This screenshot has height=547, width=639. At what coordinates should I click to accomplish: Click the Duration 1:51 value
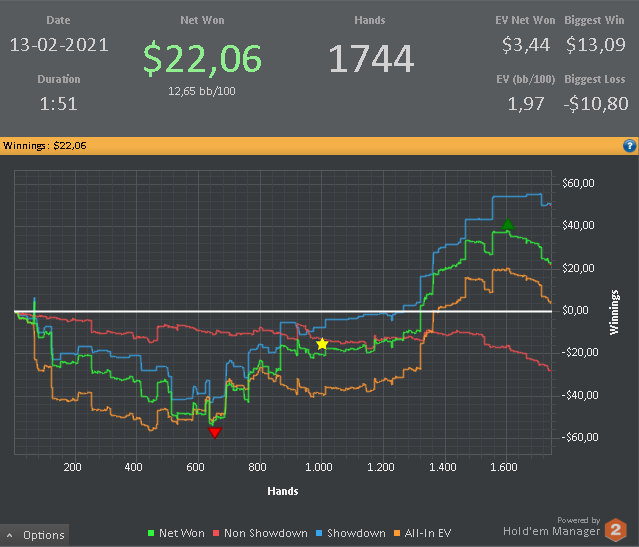coord(59,103)
